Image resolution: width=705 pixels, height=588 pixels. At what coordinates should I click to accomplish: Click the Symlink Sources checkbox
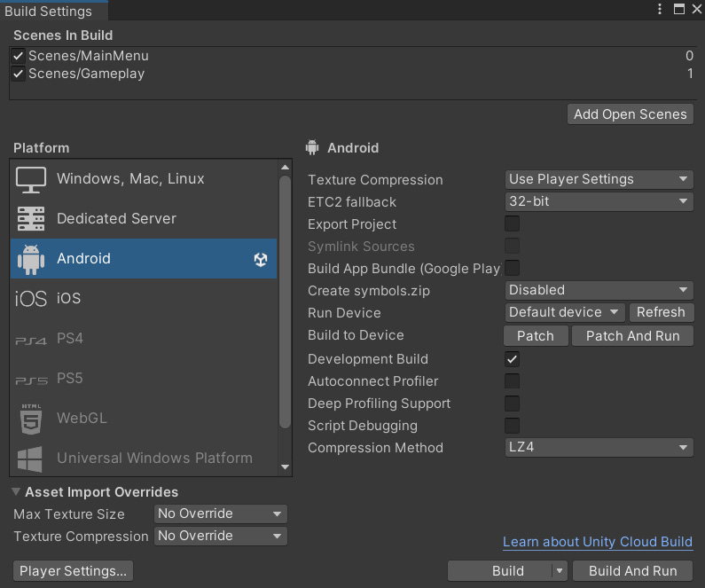(512, 246)
